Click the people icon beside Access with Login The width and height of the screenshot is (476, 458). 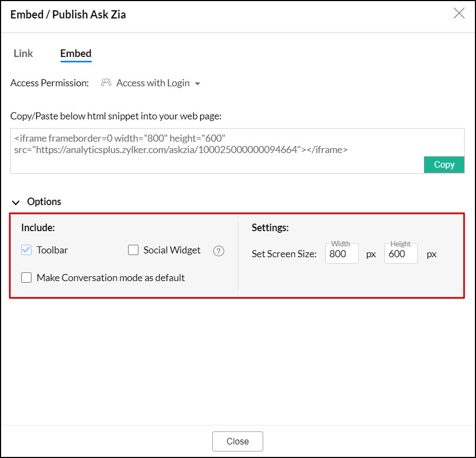106,83
